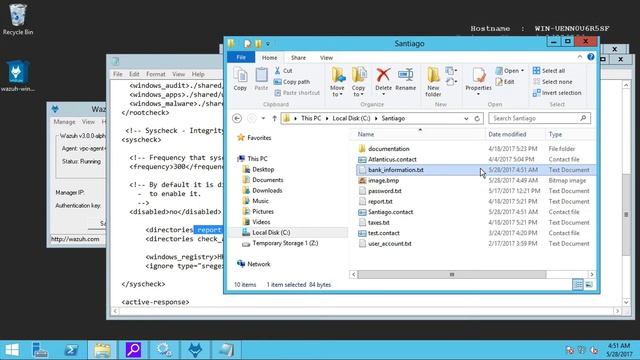Screen dimensions: 640x360
Task: Sort files by the Name column header
Action: click(419, 134)
